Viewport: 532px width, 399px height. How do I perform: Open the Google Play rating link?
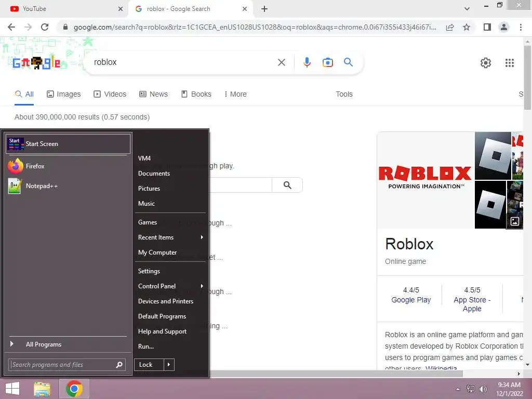411,300
